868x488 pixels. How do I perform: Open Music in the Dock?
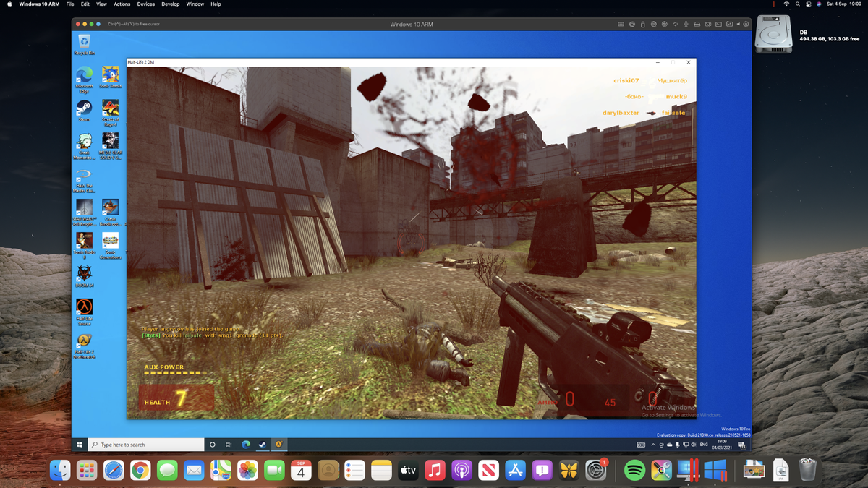tap(435, 471)
